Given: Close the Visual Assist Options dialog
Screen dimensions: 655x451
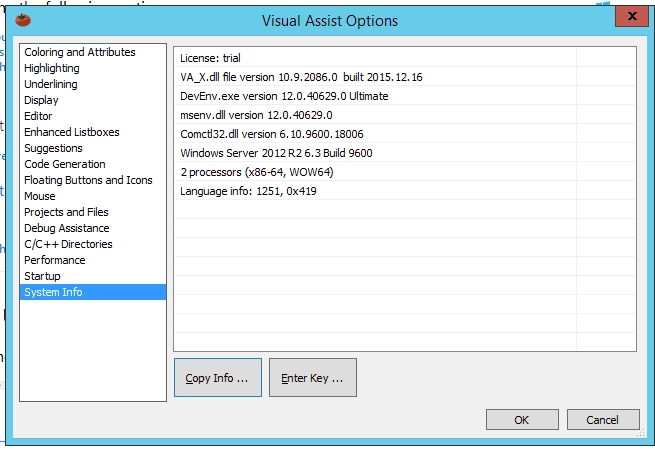Looking at the screenshot, I should coord(632,17).
